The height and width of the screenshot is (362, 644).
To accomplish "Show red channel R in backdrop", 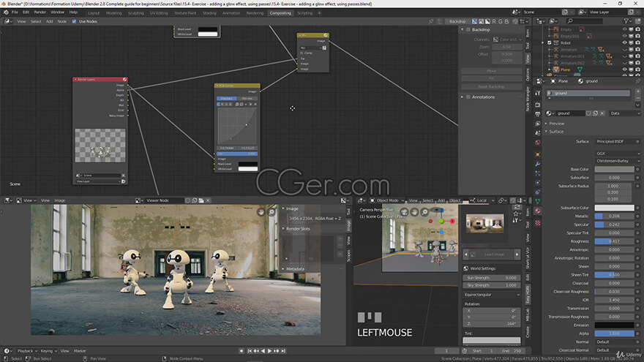I will pos(494,21).
